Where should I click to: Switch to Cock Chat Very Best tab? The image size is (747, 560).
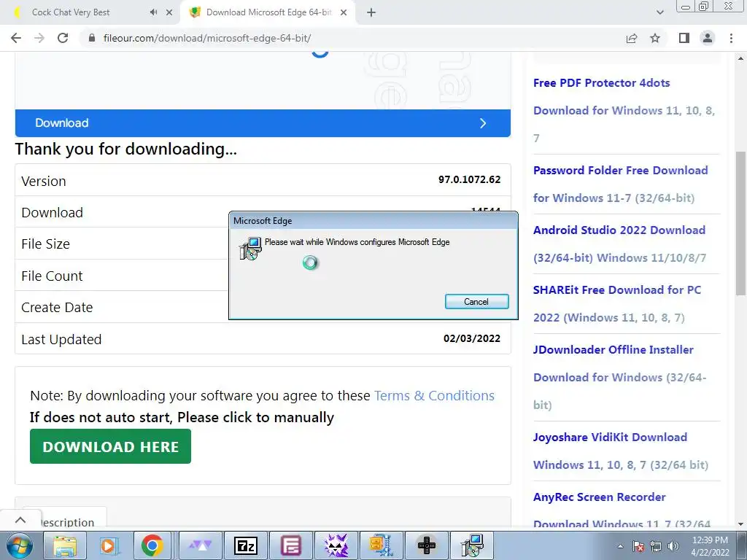pyautogui.click(x=90, y=12)
